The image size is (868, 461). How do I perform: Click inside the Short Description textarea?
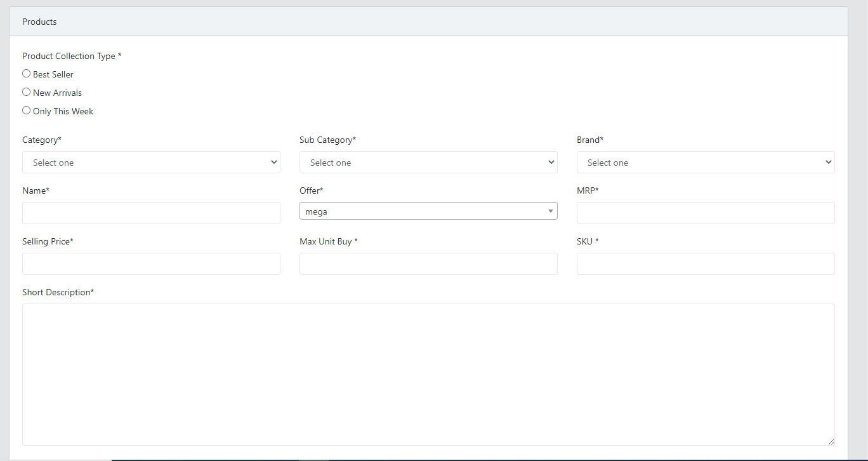click(x=428, y=375)
